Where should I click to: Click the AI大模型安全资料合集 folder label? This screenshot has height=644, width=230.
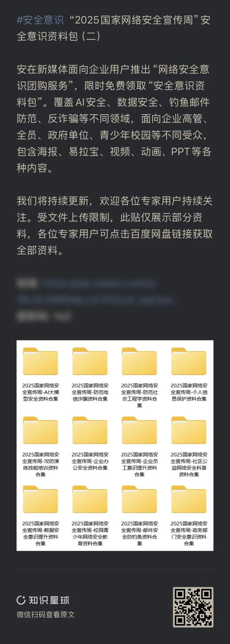[41, 392]
